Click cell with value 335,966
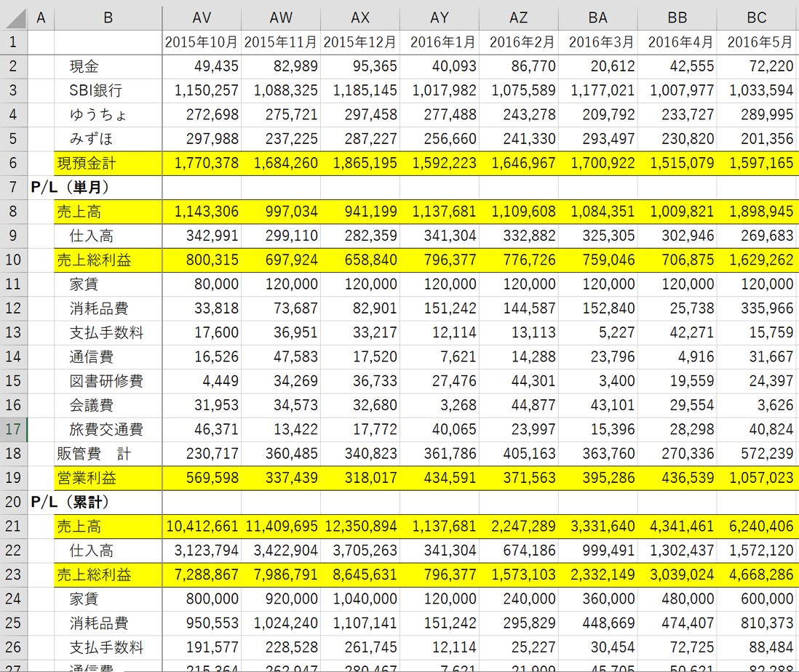 click(758, 308)
